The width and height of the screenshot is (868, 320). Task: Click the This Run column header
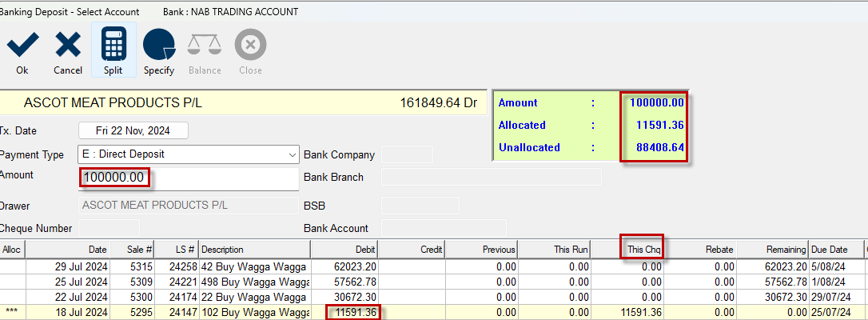click(555, 250)
